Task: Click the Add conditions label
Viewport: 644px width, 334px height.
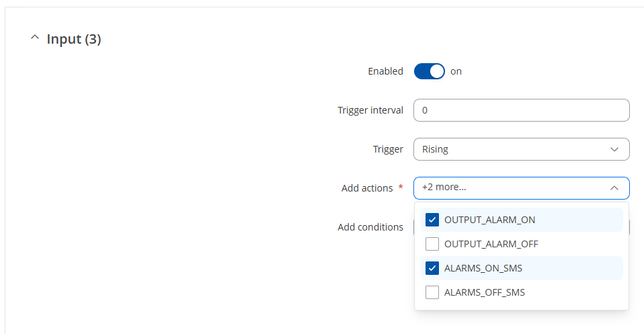Action: point(370,227)
